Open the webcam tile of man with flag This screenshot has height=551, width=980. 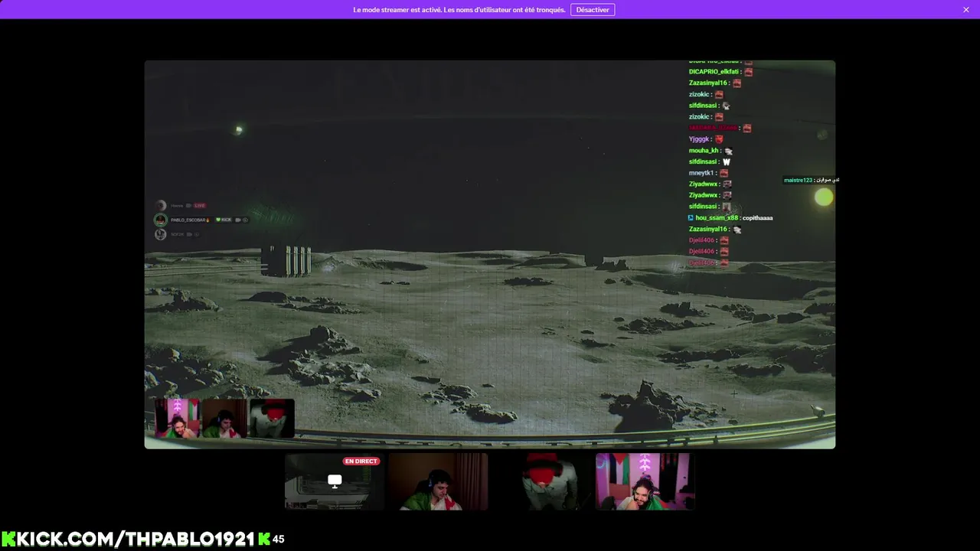click(438, 481)
